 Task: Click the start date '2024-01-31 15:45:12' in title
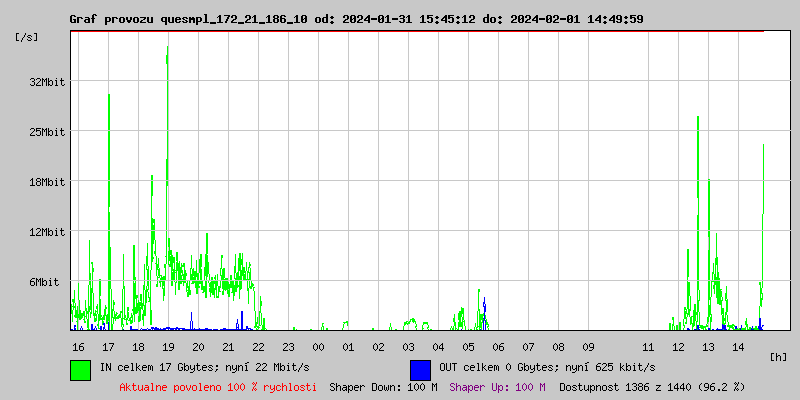tap(409, 19)
